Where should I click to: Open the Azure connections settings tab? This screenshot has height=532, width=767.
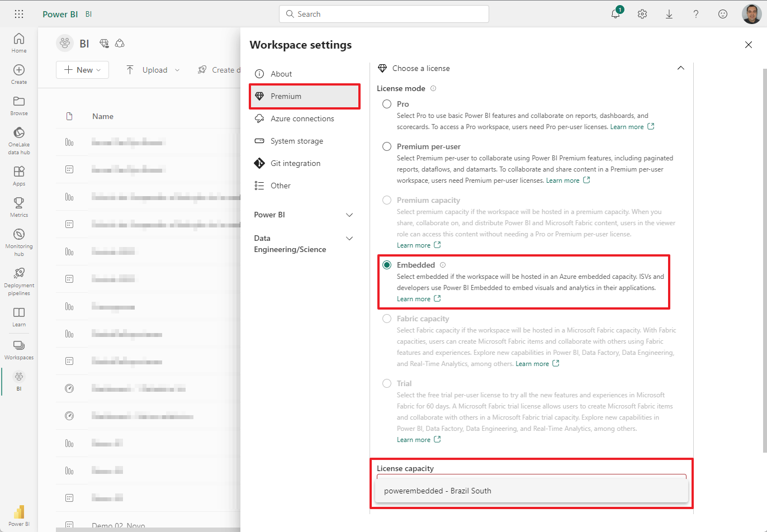[302, 118]
